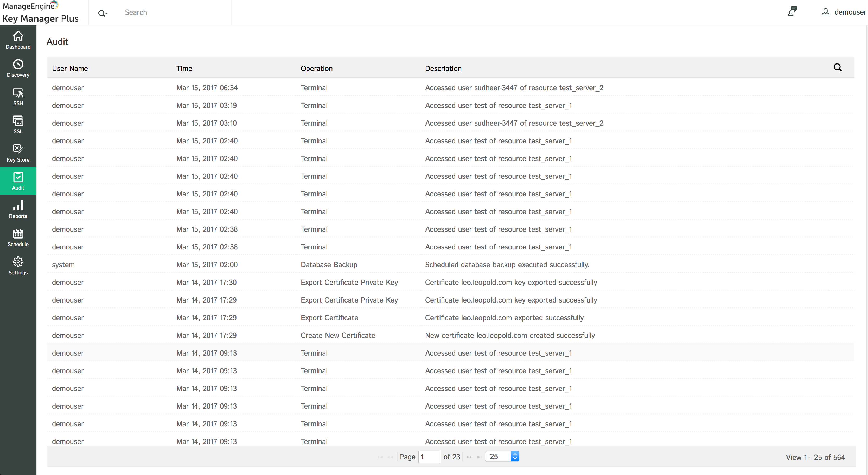Click the audit table search magnifier
This screenshot has width=868, height=475.
837,68
